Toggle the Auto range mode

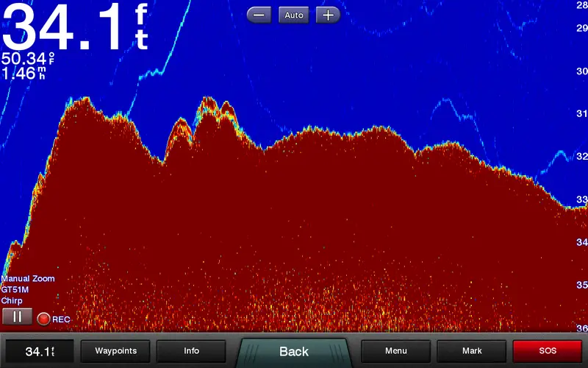click(x=293, y=15)
